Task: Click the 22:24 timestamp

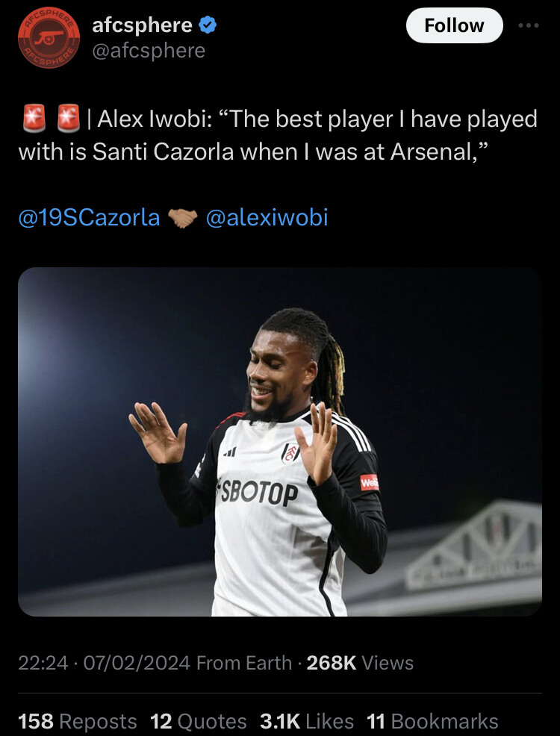Action: pyautogui.click(x=43, y=663)
